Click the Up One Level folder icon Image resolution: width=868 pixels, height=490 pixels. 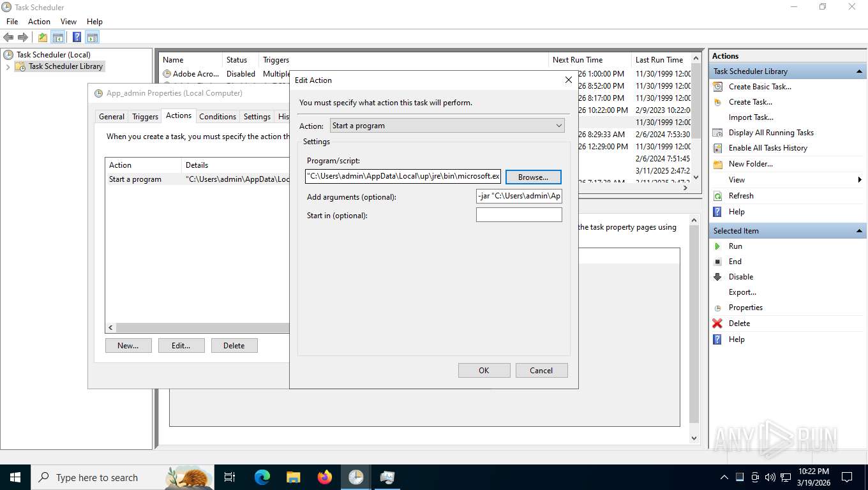click(x=42, y=37)
